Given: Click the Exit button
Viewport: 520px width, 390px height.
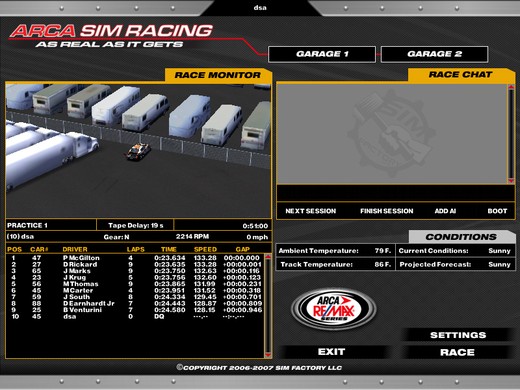Looking at the screenshot, I should (331, 352).
